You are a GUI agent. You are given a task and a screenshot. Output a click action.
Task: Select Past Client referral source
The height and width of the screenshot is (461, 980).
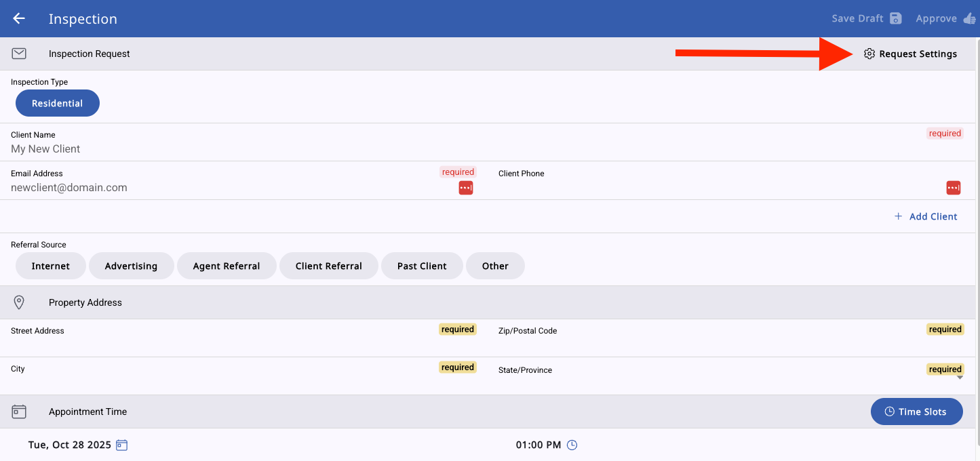click(422, 266)
